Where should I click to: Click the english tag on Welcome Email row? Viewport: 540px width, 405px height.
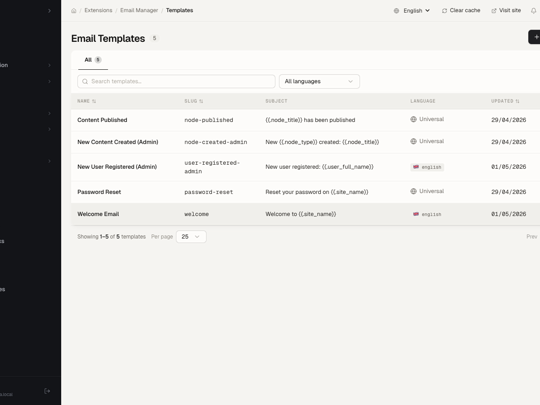(427, 214)
